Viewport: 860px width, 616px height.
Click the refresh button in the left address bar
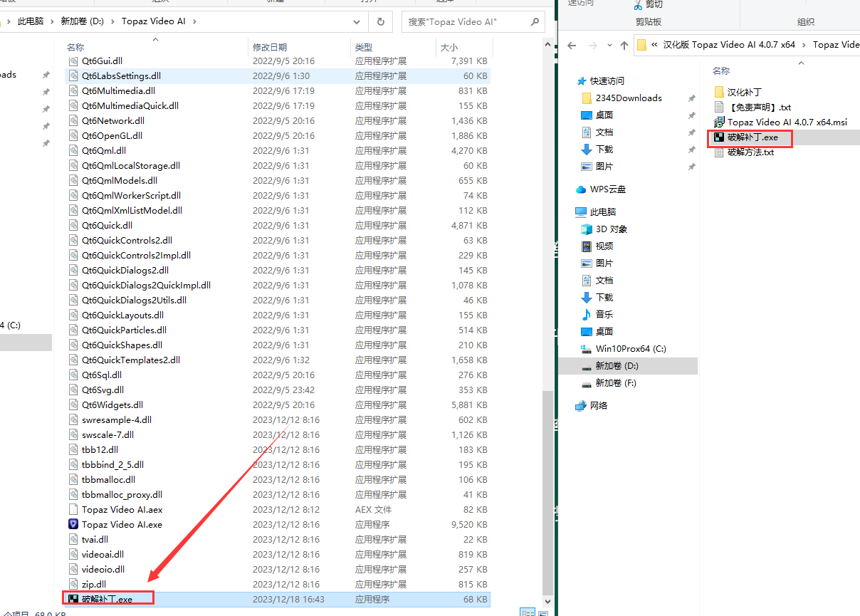(381, 21)
